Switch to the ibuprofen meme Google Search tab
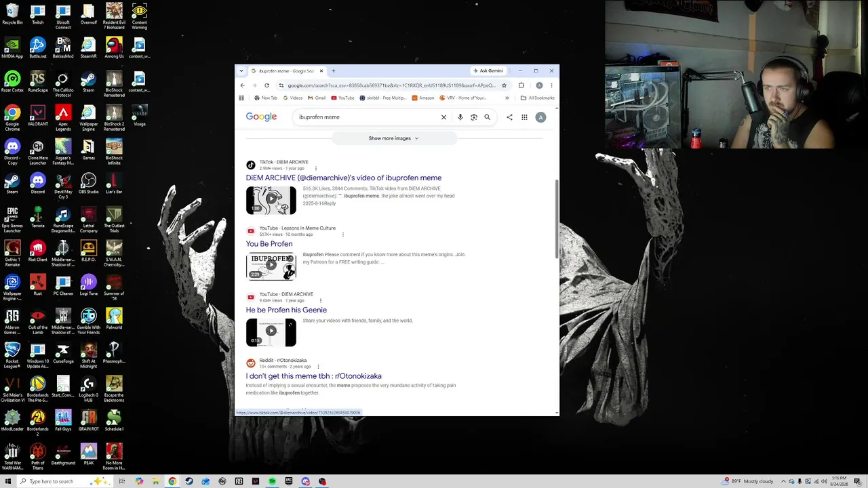The width and height of the screenshot is (868, 488). pos(287,70)
